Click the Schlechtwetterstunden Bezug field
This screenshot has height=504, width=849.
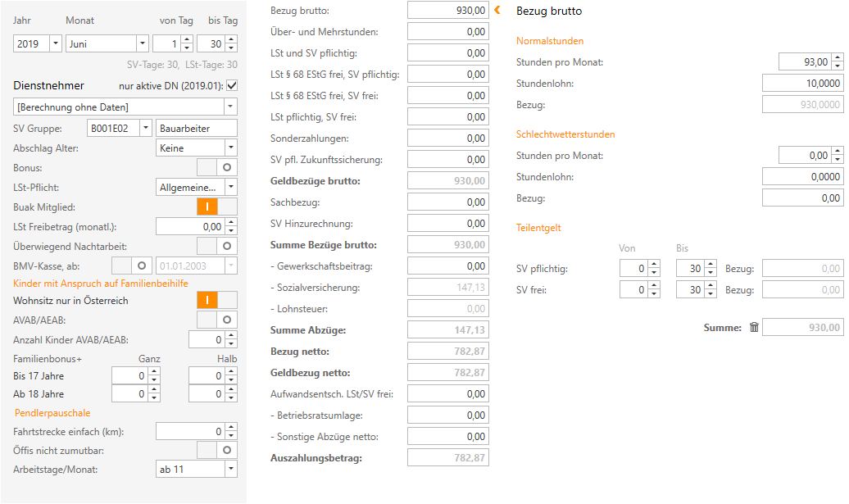coord(802,198)
